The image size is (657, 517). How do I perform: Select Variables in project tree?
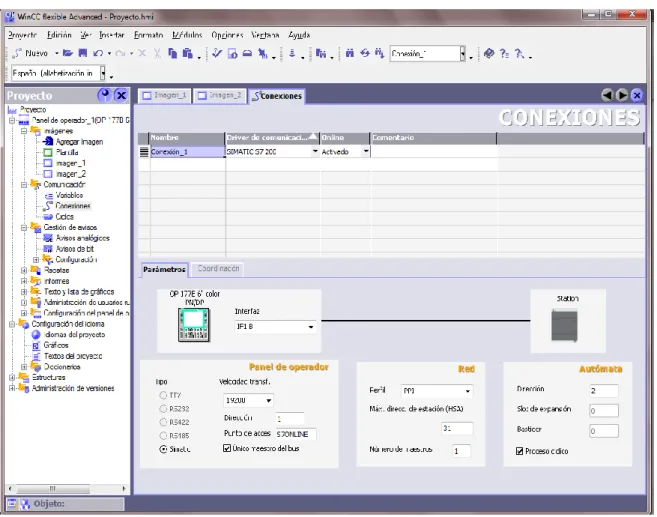coord(69,195)
